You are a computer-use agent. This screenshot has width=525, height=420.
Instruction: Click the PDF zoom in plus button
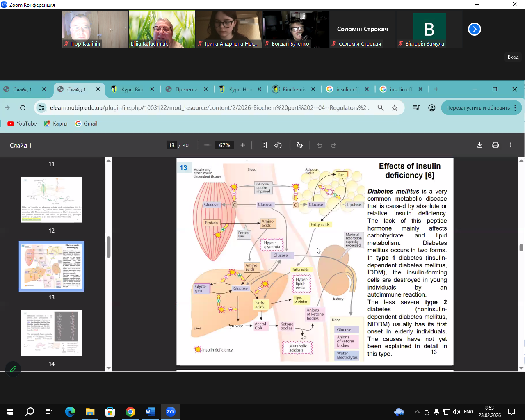243,145
